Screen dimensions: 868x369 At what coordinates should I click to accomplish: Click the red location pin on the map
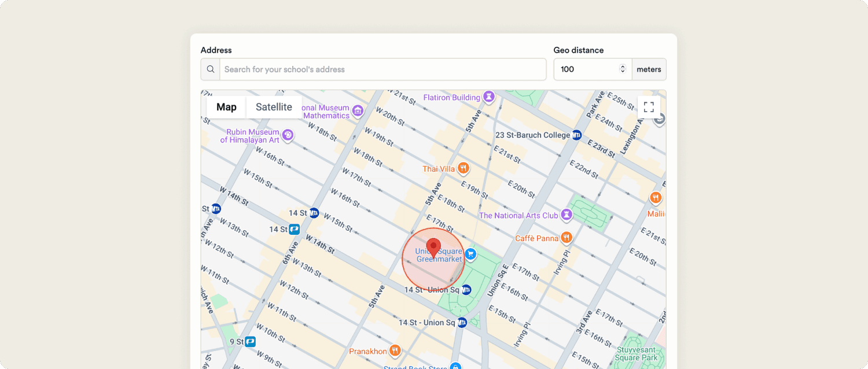[433, 248]
